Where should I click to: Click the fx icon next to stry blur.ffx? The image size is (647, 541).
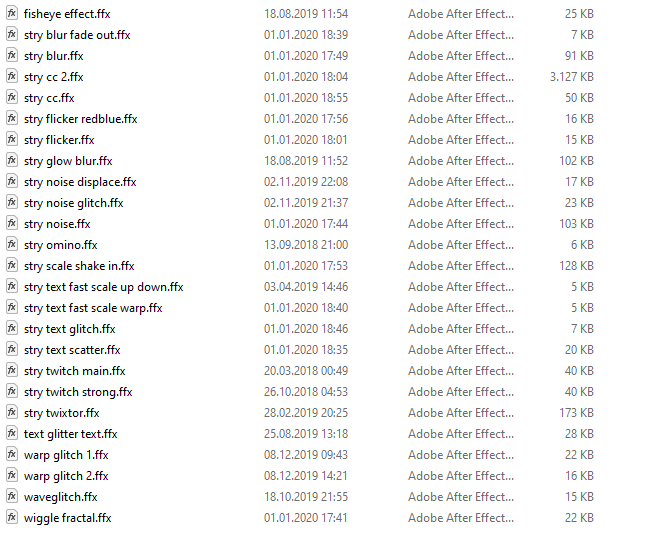[x=12, y=55]
